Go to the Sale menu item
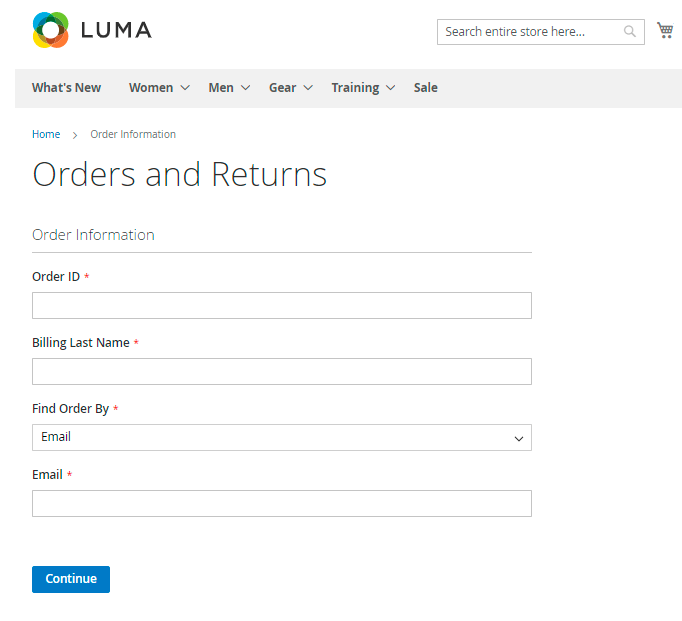682x621 pixels. click(x=425, y=88)
